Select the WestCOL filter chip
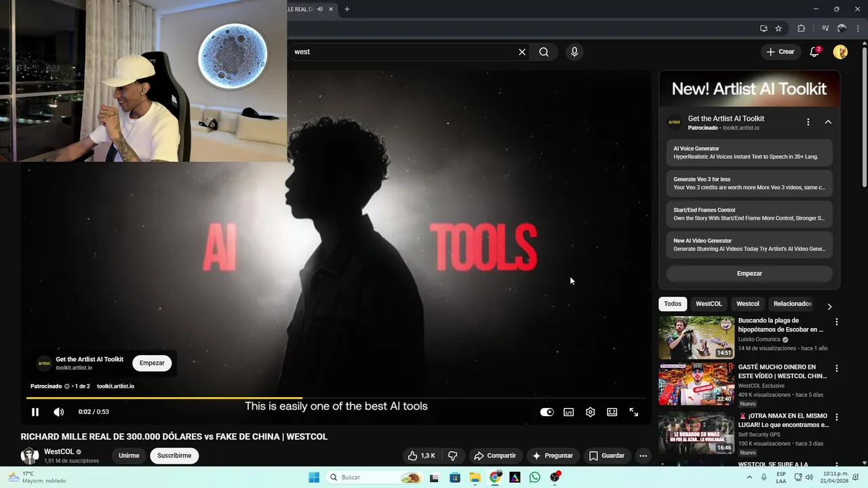This screenshot has height=488, width=868. coord(709,304)
